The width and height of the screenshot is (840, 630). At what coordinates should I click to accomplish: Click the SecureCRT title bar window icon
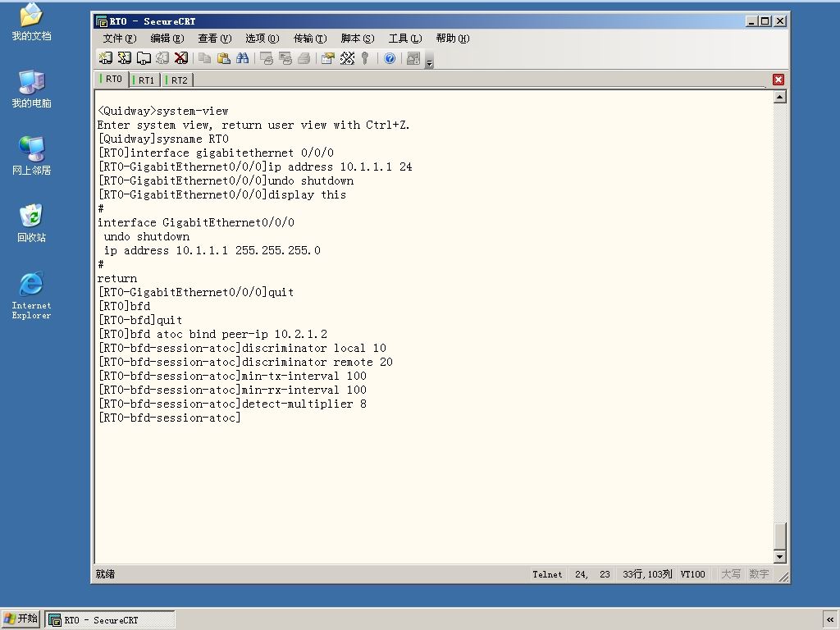click(x=102, y=21)
